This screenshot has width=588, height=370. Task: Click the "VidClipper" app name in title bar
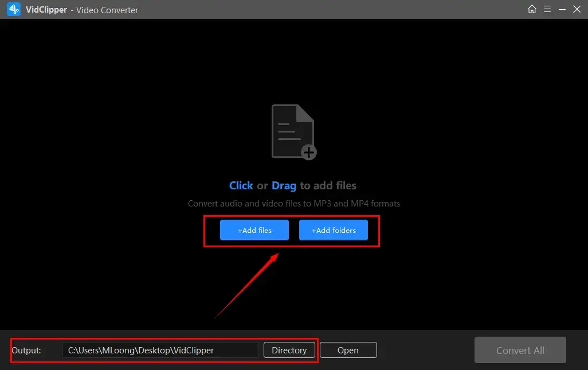[45, 10]
